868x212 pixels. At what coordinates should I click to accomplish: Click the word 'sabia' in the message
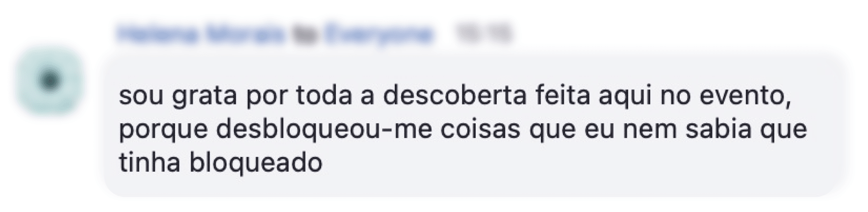[x=718, y=130]
